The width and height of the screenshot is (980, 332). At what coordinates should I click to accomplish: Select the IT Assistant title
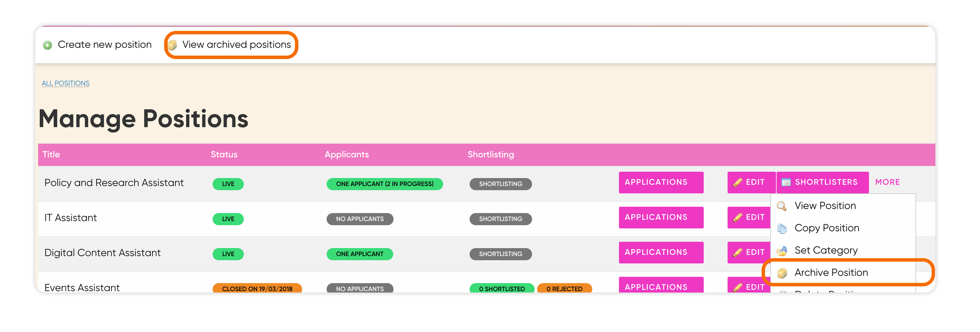pyautogui.click(x=71, y=218)
